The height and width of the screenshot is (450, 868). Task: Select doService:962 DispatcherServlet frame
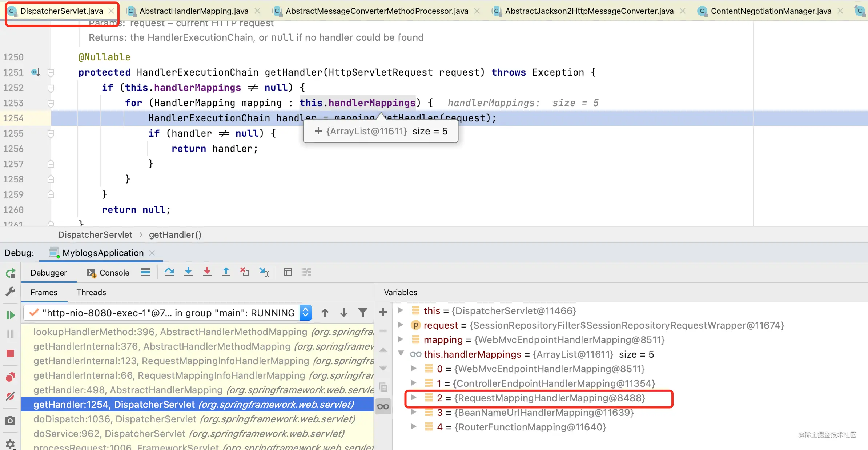197,434
